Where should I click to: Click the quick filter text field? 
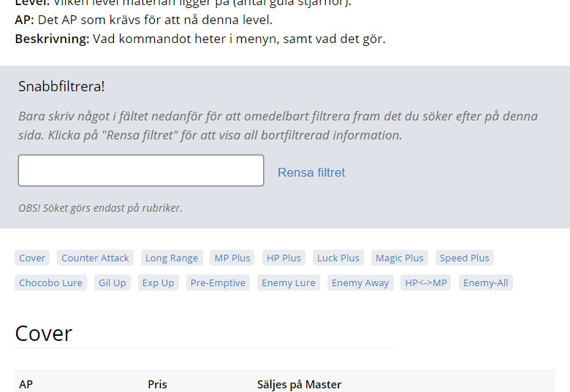tap(140, 170)
